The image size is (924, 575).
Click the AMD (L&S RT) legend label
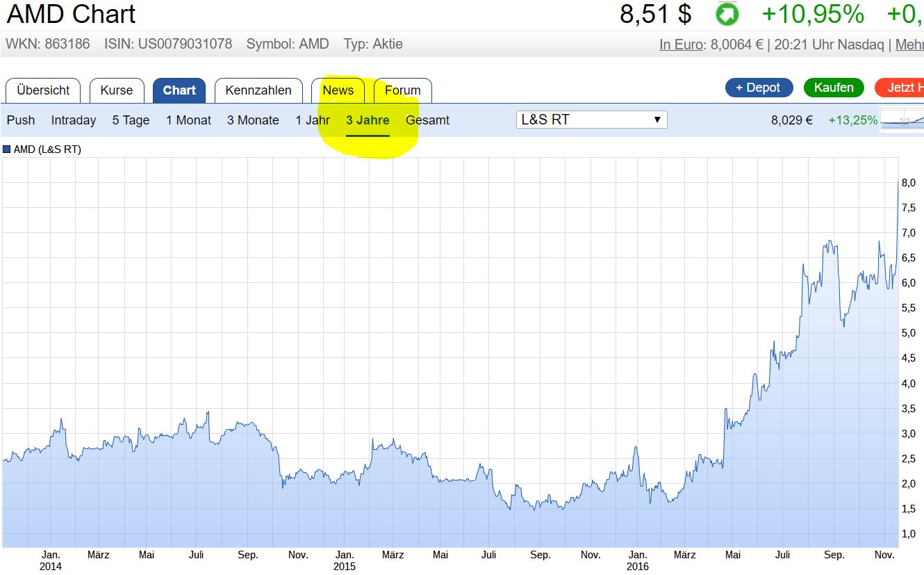pyautogui.click(x=47, y=149)
